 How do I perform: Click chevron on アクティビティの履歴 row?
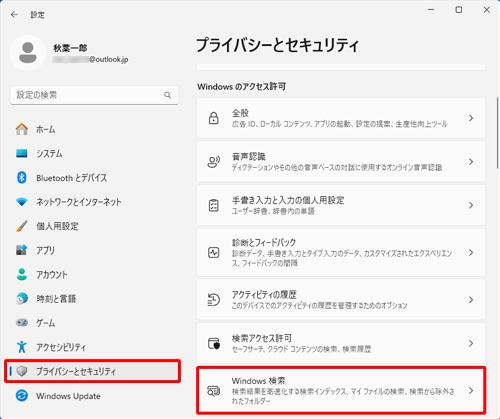471,300
